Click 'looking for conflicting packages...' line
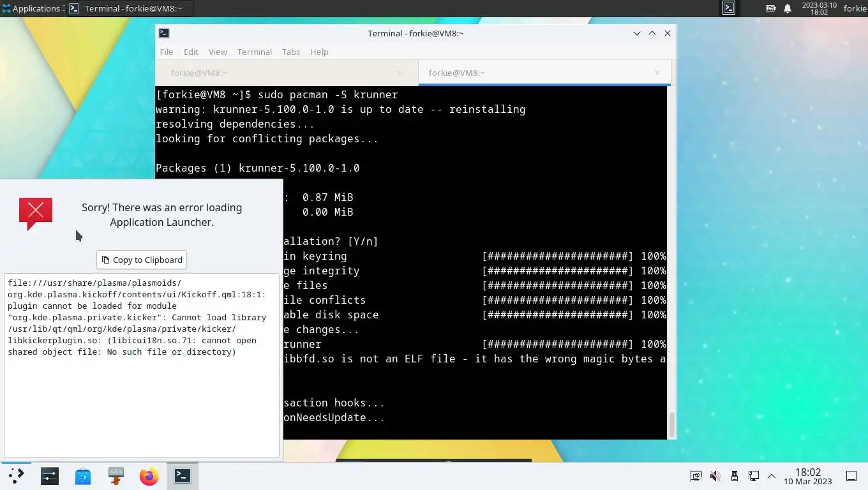 [x=267, y=138]
